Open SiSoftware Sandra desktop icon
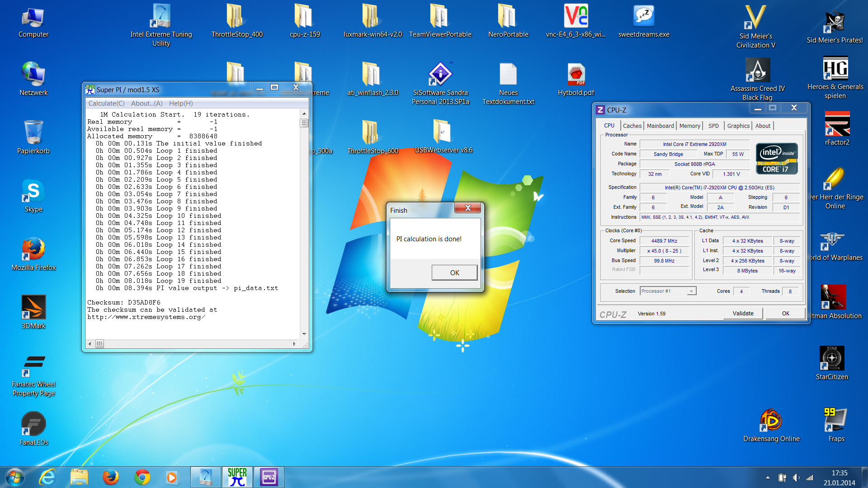868x488 pixels. 440,74
